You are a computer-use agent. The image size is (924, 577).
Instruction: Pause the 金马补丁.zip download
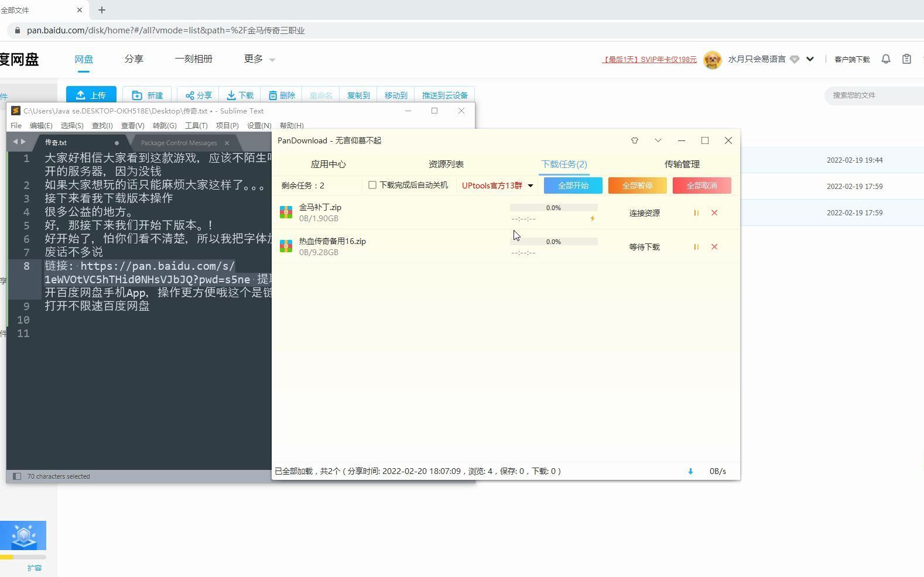[x=696, y=213]
